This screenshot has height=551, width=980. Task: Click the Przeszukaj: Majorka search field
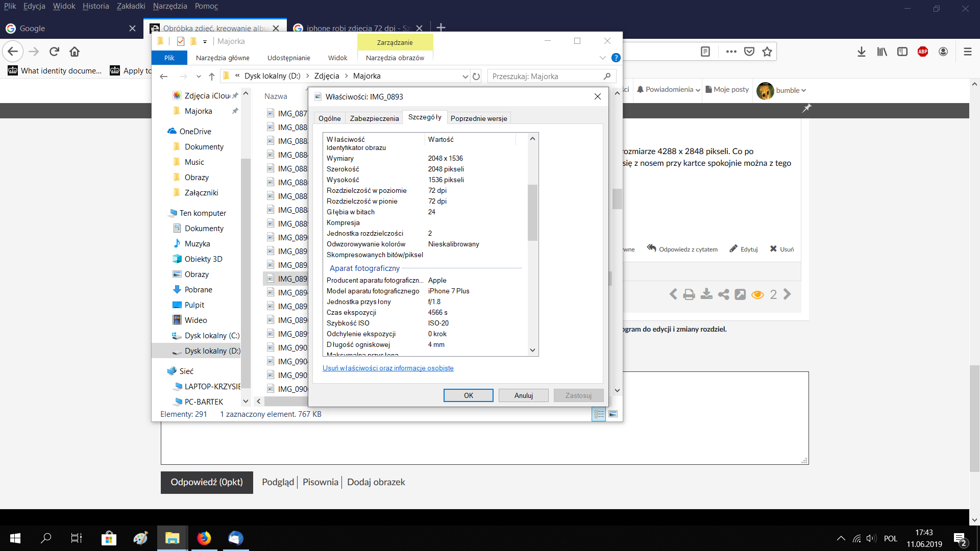point(551,77)
